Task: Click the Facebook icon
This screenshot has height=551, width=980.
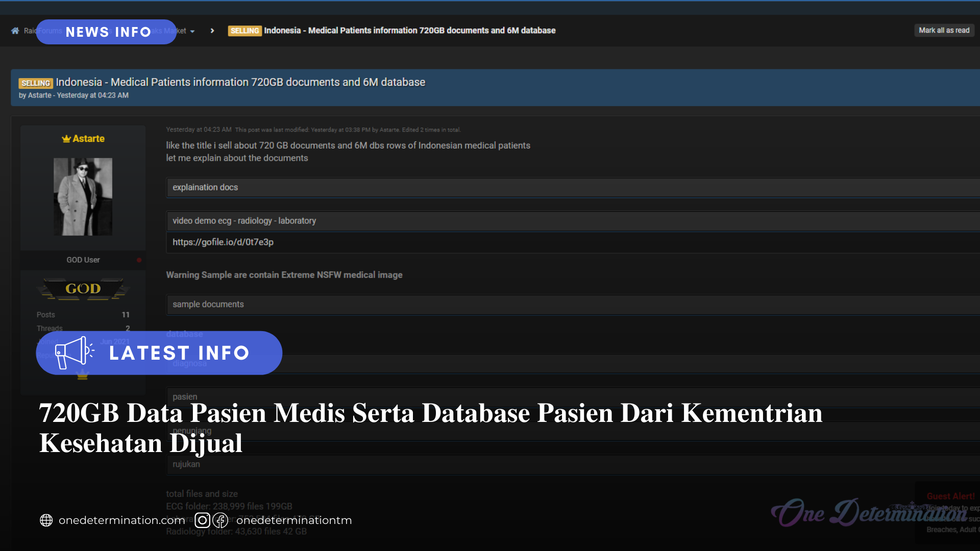Action: [220, 520]
